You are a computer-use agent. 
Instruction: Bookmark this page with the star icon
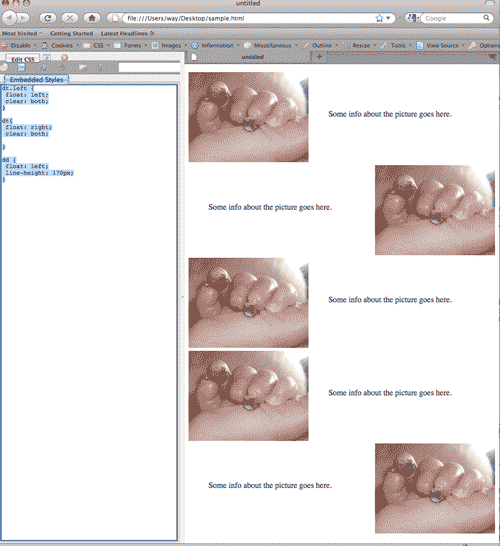point(379,18)
